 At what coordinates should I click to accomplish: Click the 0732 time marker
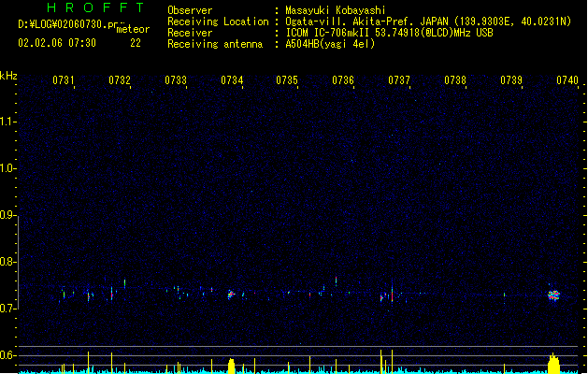pyautogui.click(x=120, y=80)
